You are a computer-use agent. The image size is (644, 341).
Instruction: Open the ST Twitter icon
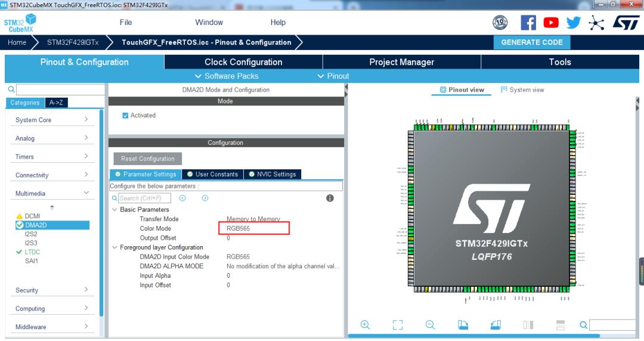point(574,22)
